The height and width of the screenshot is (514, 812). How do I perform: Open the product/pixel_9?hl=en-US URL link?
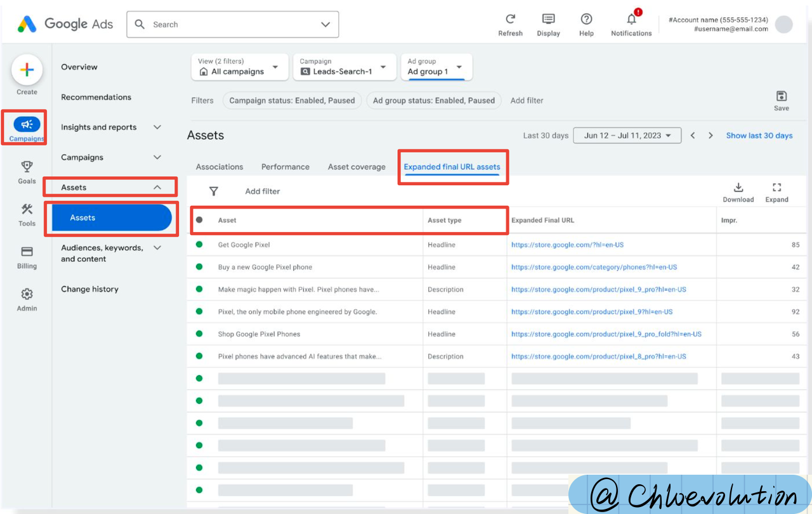click(592, 312)
